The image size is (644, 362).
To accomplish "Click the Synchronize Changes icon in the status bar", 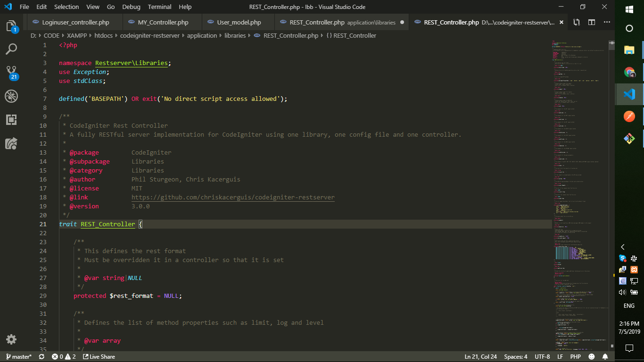I will point(41,357).
